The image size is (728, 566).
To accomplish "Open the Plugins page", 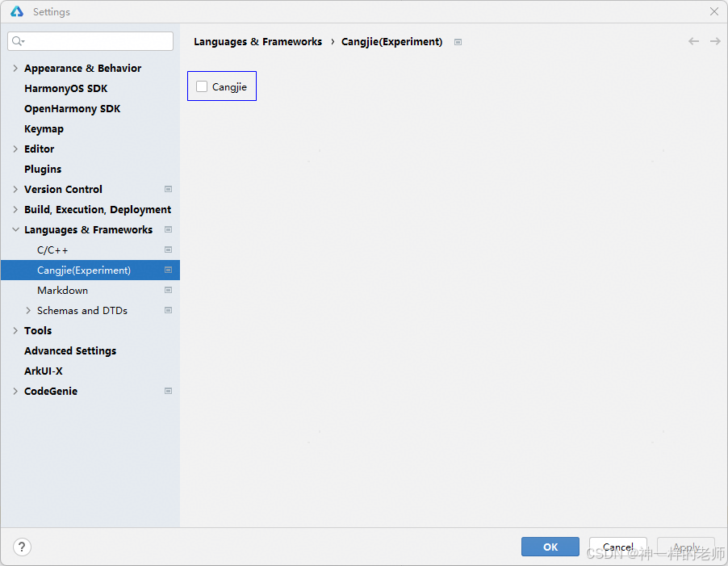I will 43,169.
